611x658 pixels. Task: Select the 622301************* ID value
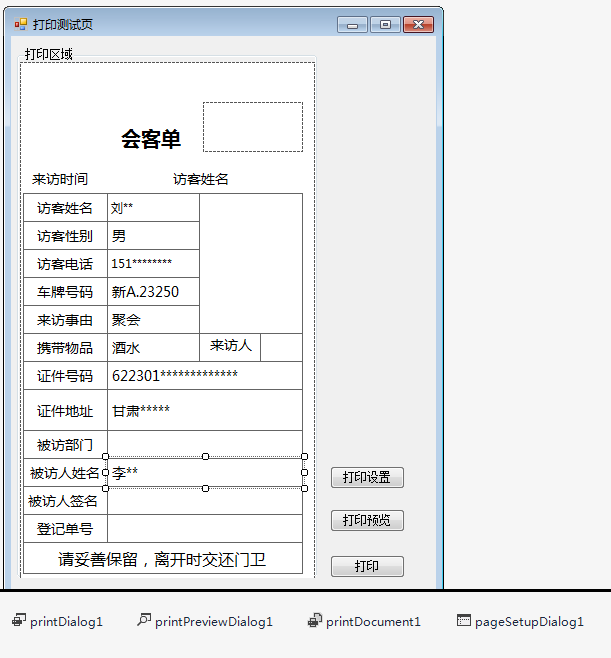175,376
